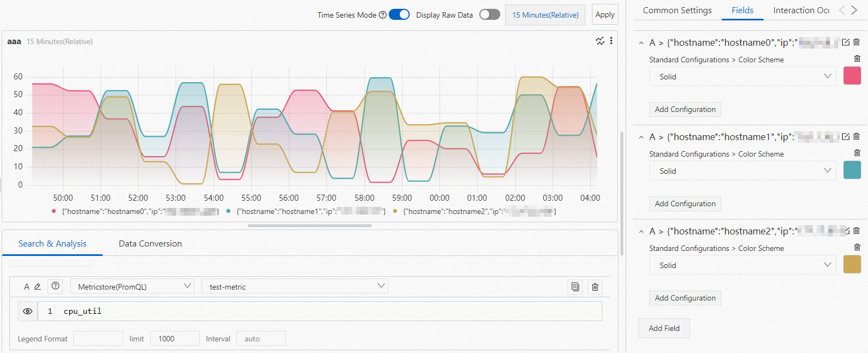
Task: Delete the Color Scheme configuration for hostname1
Action: coord(857,153)
